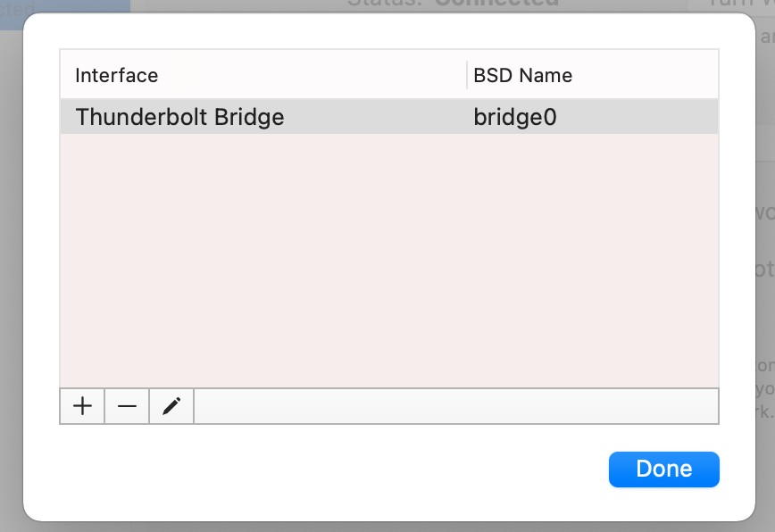
Task: Click the blank bar right of the pencil icon
Action: [455, 406]
